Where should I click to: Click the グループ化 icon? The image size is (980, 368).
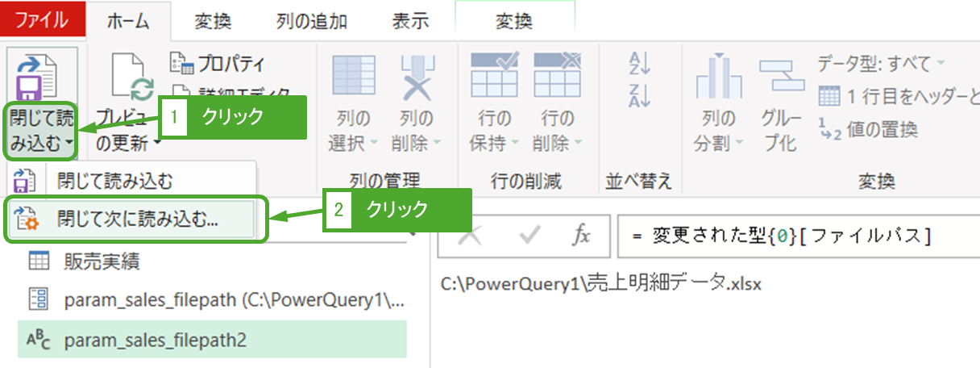click(x=778, y=78)
